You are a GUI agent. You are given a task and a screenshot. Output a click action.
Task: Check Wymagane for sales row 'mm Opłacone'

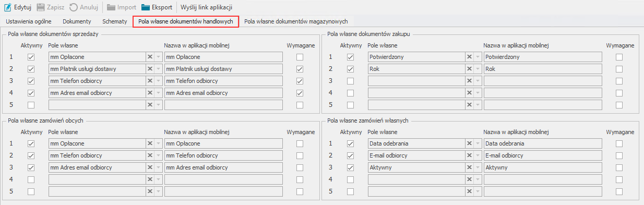point(300,57)
